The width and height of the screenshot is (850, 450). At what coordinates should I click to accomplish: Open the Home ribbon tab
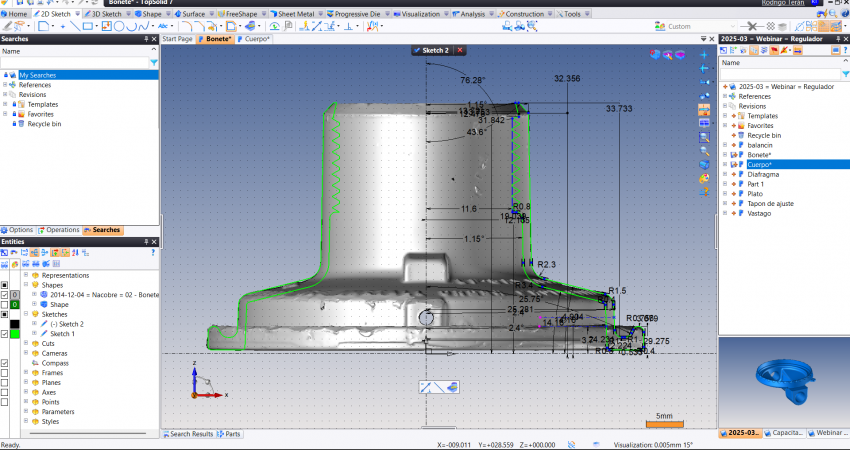[x=14, y=14]
